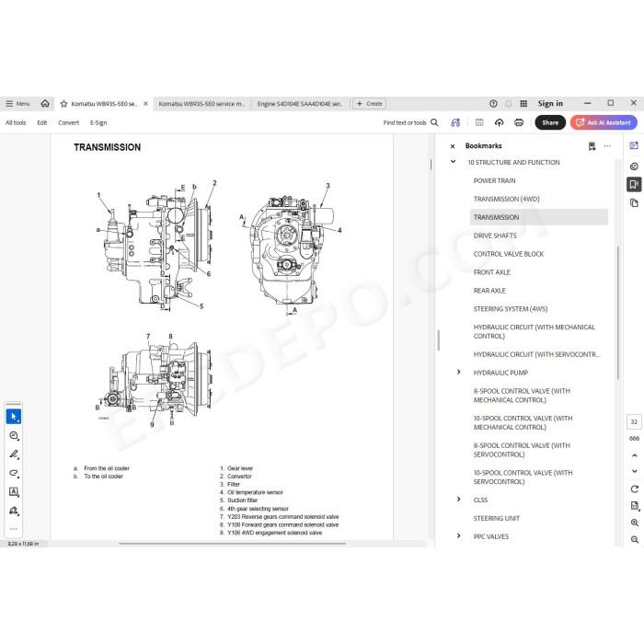Switch to Komatsu WB93S-5E0 service m.. tab

tap(201, 104)
